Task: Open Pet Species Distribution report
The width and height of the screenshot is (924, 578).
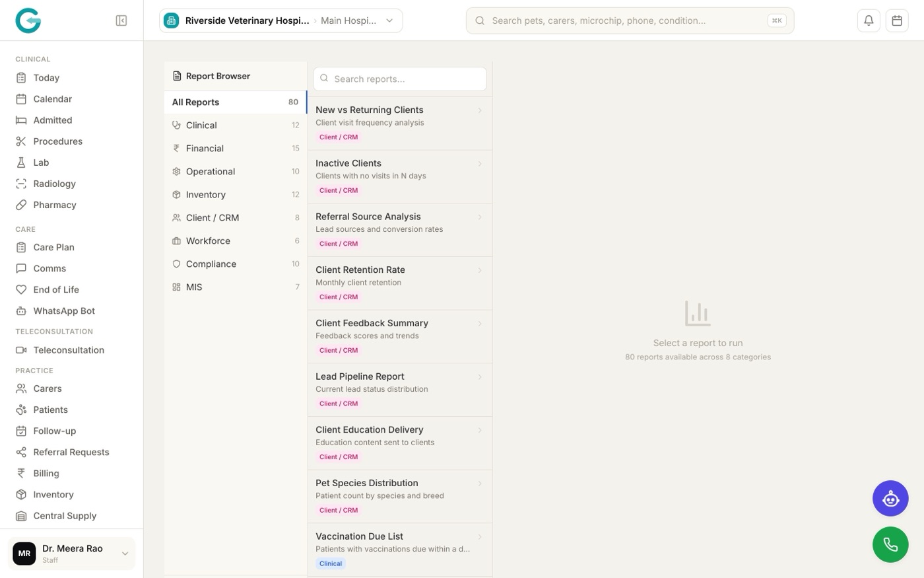Action: tap(400, 496)
